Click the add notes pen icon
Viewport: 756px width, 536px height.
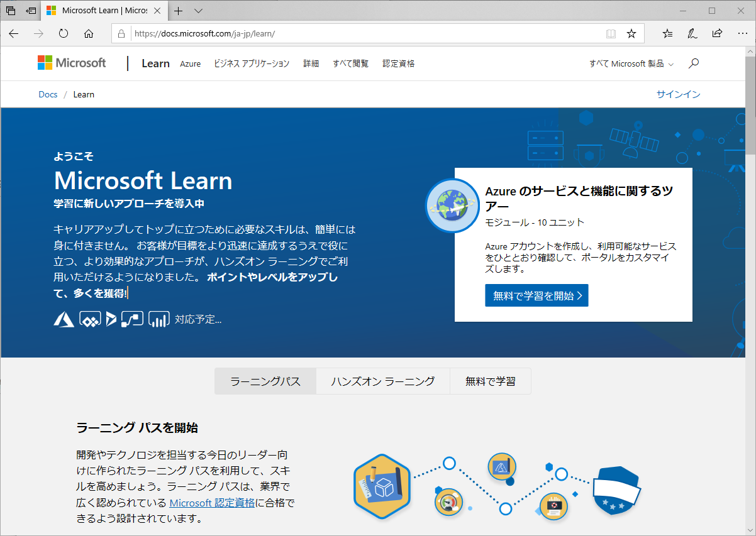point(692,34)
